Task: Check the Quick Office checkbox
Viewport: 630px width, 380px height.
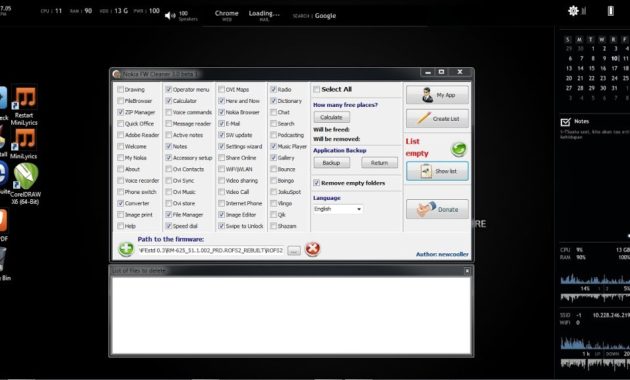Action: 121,123
